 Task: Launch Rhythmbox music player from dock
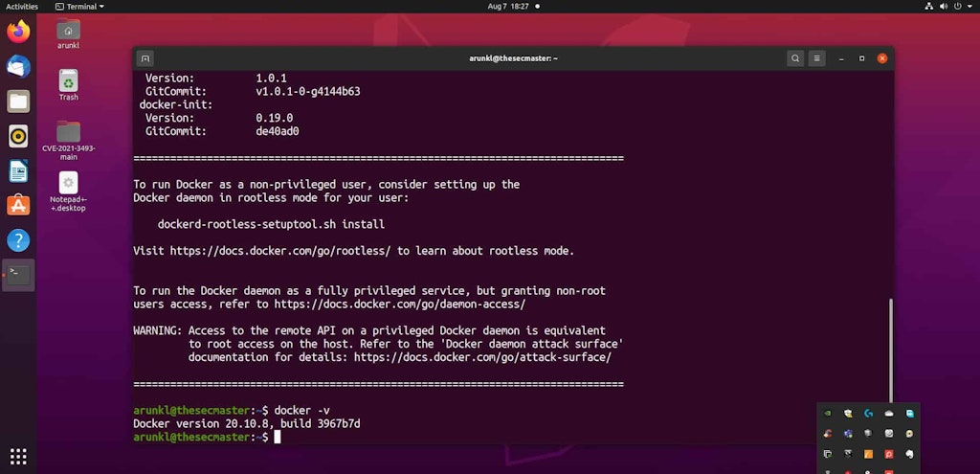pos(18,136)
